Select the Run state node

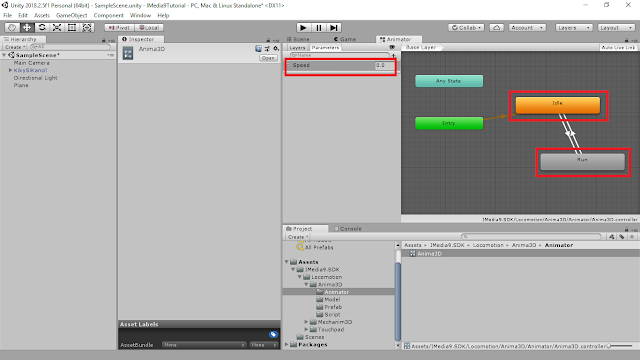click(582, 162)
